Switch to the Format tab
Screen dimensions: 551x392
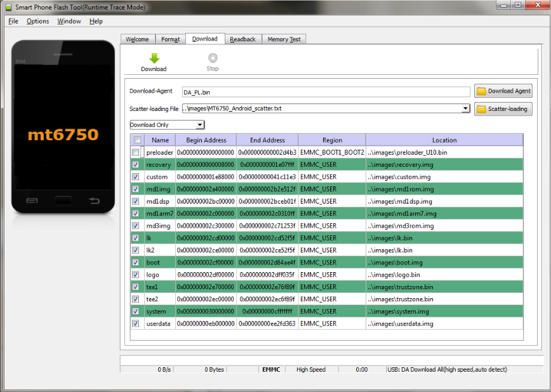click(x=170, y=39)
